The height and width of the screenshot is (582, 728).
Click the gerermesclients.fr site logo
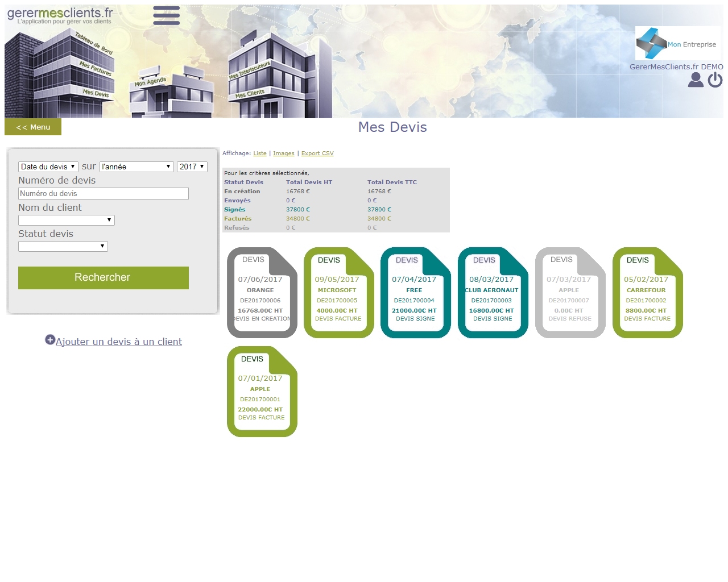click(x=60, y=15)
